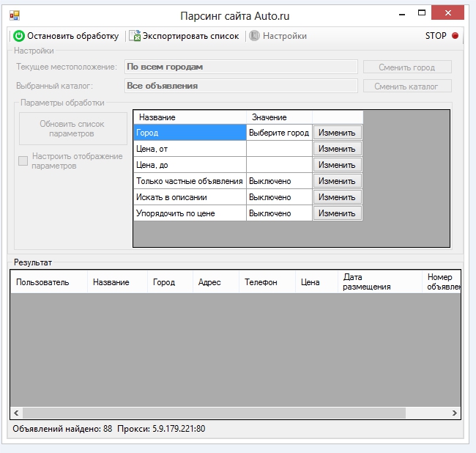Click Объявлений найдено: 88 status text

[62, 429]
